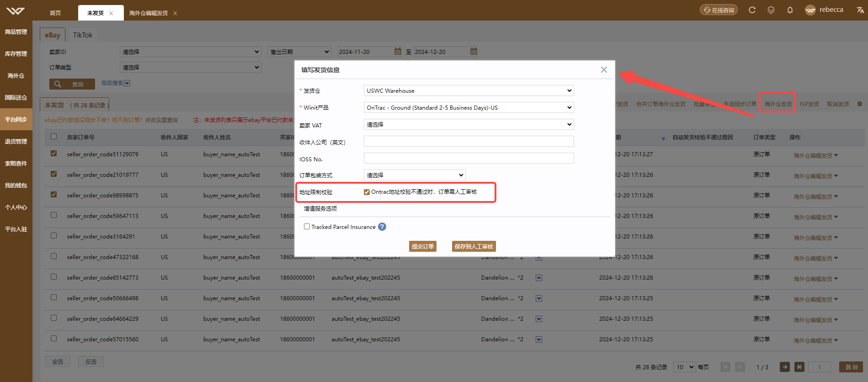The width and height of the screenshot is (868, 382).
Task: Click the 全选 button
Action: click(58, 361)
